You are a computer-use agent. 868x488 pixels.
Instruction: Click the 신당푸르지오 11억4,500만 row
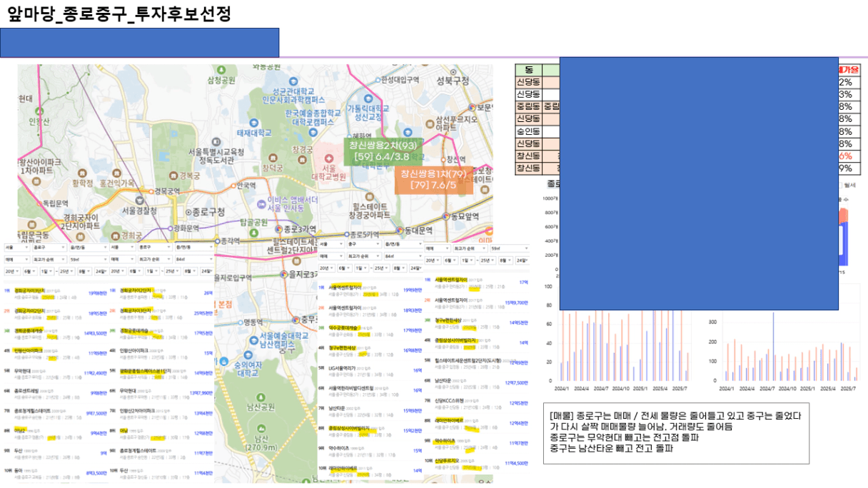coord(476,463)
